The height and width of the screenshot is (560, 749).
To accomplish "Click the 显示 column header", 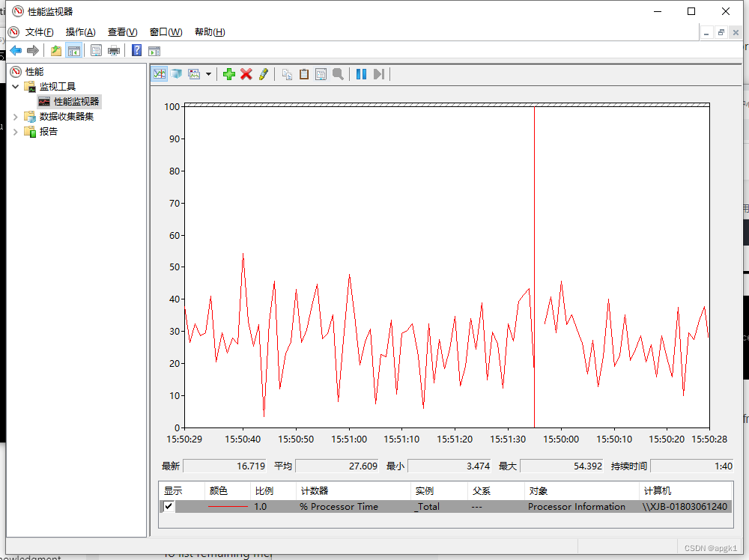I will coord(182,491).
